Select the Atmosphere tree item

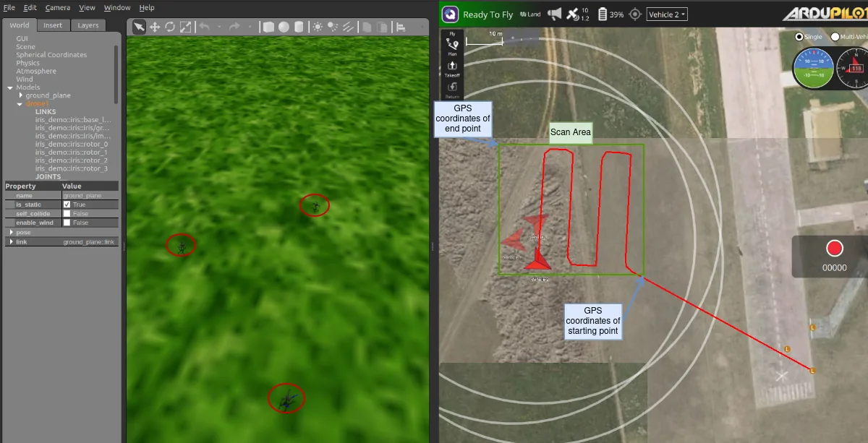(36, 71)
